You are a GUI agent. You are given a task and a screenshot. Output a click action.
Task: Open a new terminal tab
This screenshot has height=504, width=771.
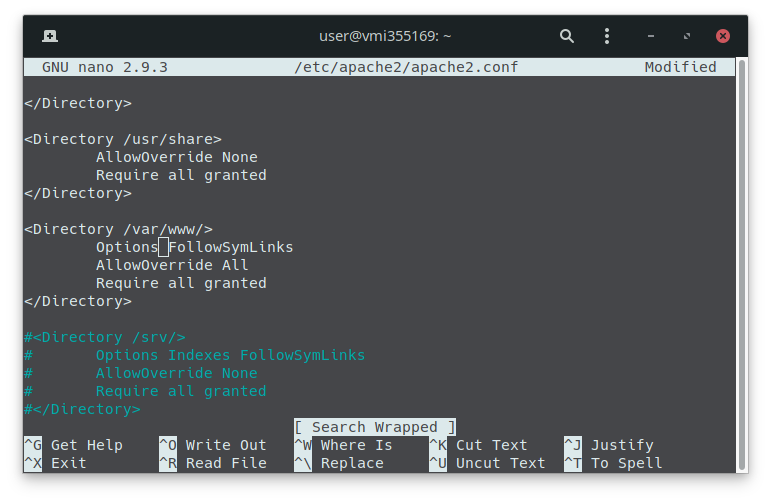tap(50, 36)
